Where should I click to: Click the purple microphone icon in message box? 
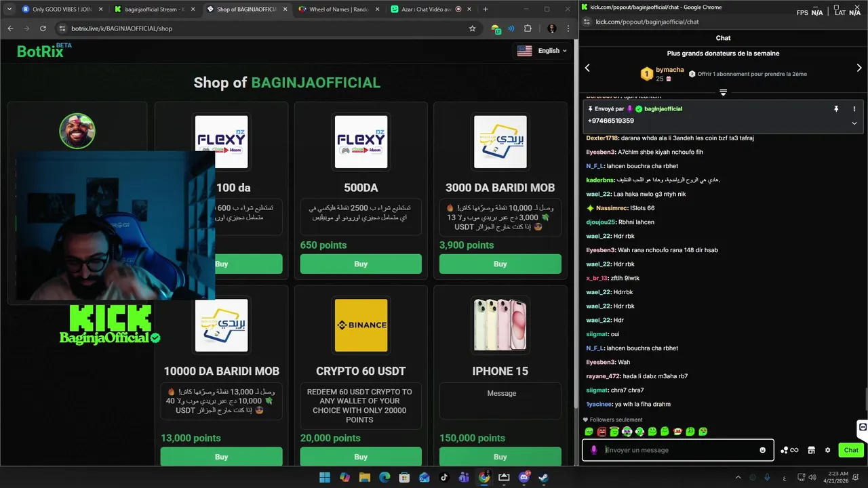point(594,450)
